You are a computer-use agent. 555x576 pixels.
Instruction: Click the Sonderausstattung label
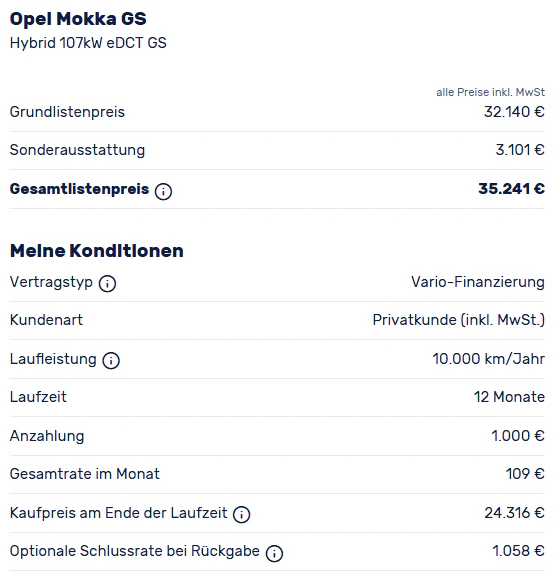point(78,150)
